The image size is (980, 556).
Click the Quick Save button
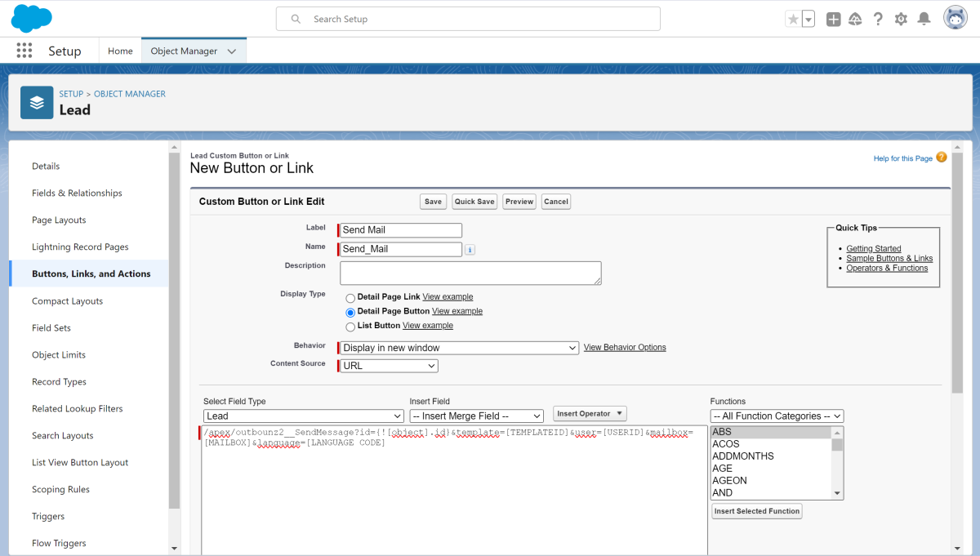(x=475, y=202)
